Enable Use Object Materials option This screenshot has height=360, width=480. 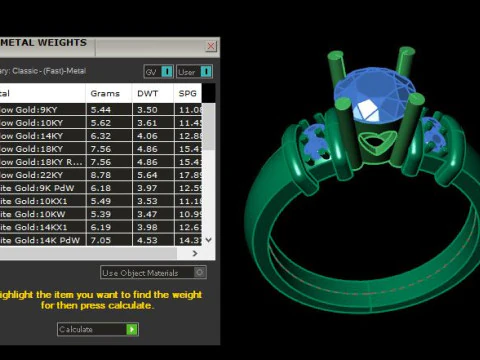point(153,273)
